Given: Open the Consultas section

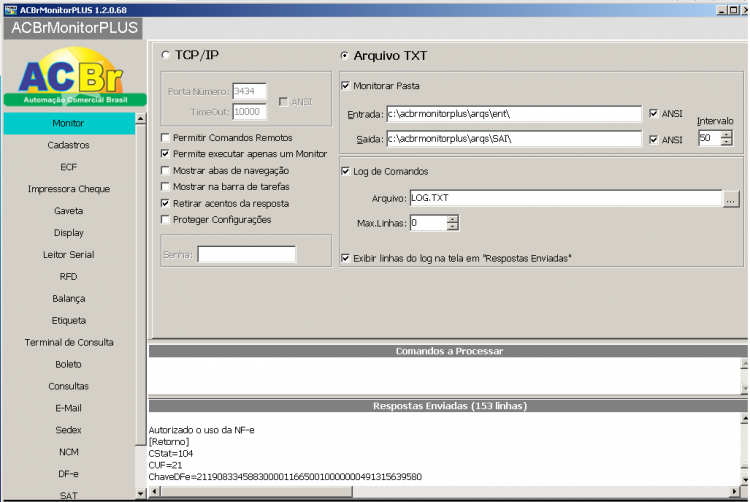Looking at the screenshot, I should click(x=69, y=386).
